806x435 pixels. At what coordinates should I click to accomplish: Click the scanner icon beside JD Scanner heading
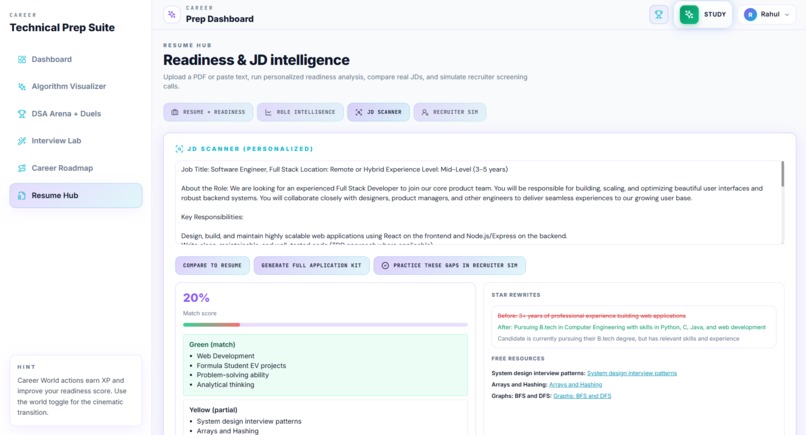(x=179, y=149)
